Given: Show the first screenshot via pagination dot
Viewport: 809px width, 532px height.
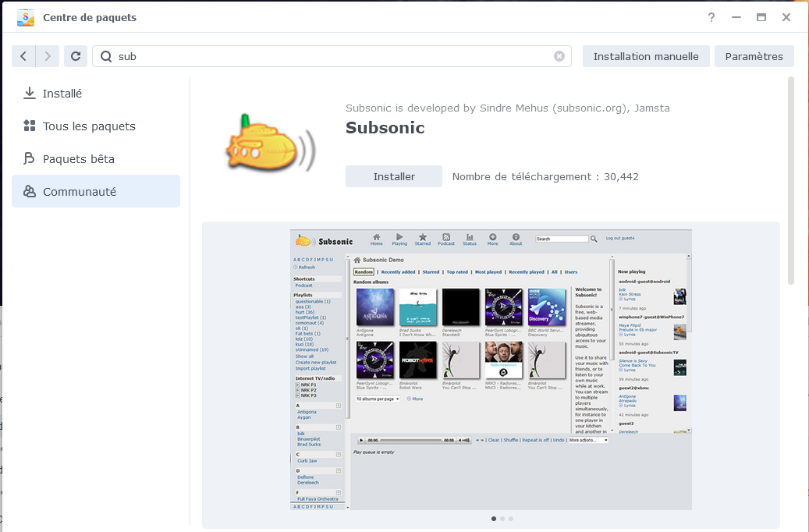Looking at the screenshot, I should pos(494,519).
